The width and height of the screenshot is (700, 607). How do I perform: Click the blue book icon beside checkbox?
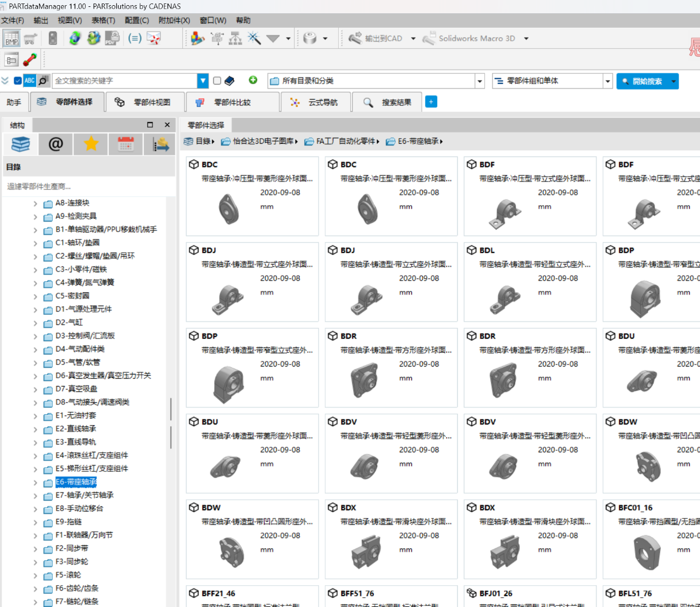point(229,81)
